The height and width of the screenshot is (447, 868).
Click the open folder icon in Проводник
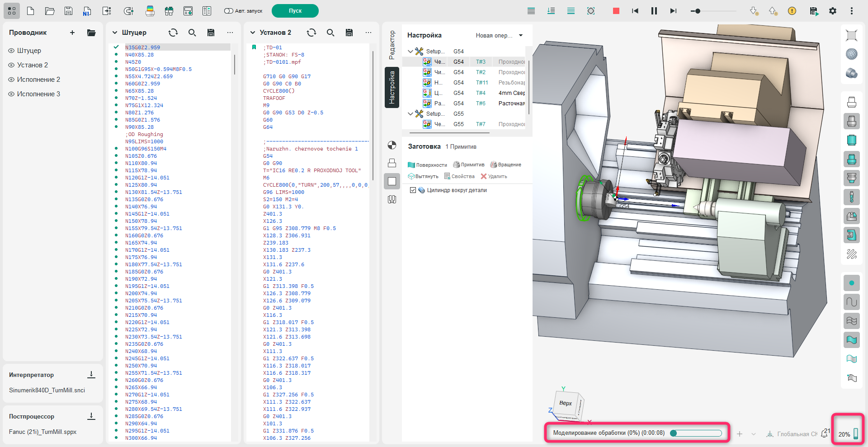pyautogui.click(x=91, y=33)
